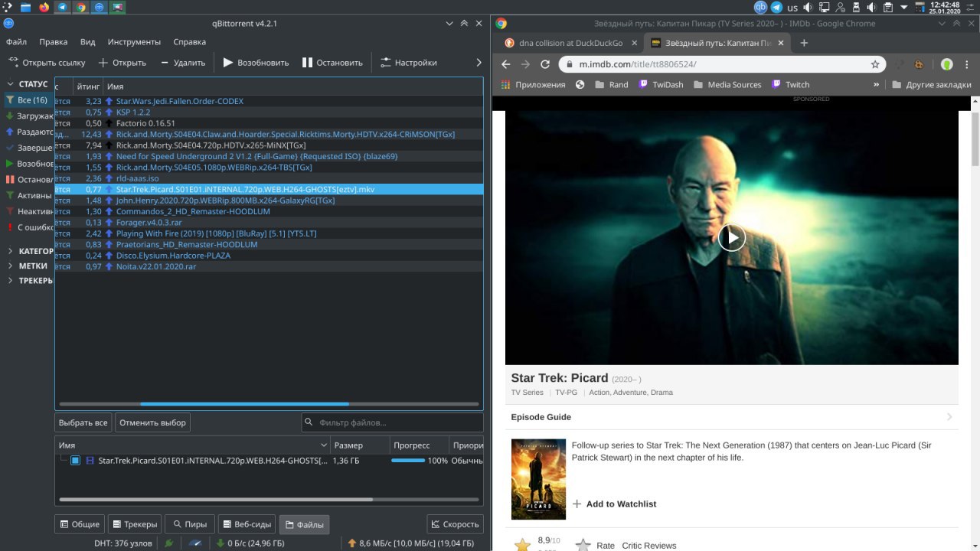The width and height of the screenshot is (980, 551).
Task: Click the qBittorrent tray icon
Action: point(761,7)
